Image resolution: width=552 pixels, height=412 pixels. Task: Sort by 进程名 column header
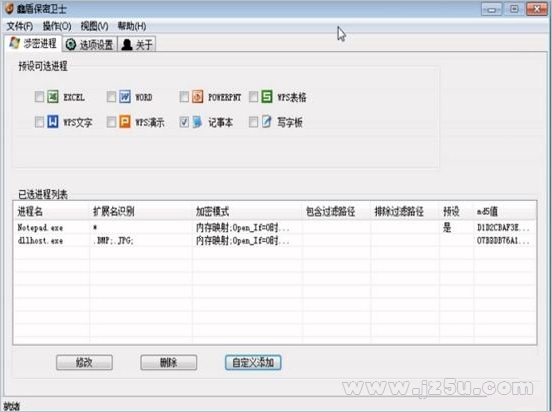52,211
